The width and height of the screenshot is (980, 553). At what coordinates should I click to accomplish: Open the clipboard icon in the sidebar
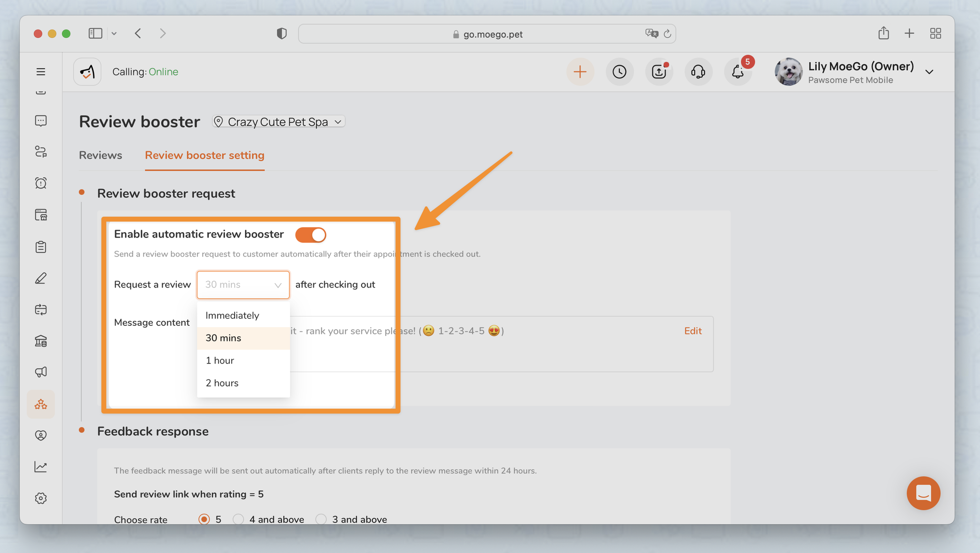(x=41, y=247)
